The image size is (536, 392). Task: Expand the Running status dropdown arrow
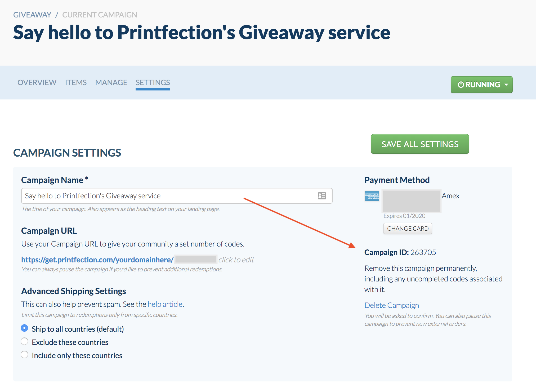pyautogui.click(x=506, y=85)
